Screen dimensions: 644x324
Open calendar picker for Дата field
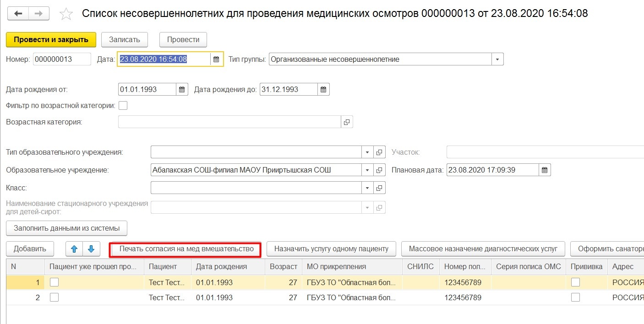[x=216, y=59]
